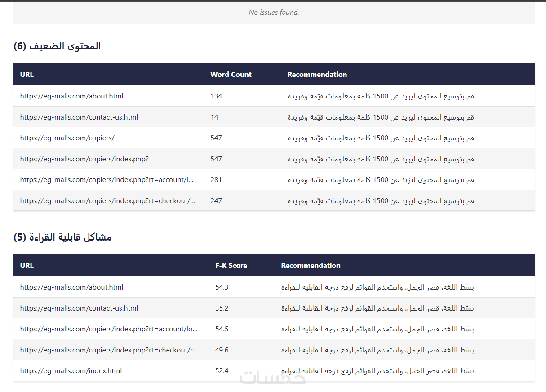The image size is (546, 392).
Task: Select F-K score 54.3
Action: [222, 287]
